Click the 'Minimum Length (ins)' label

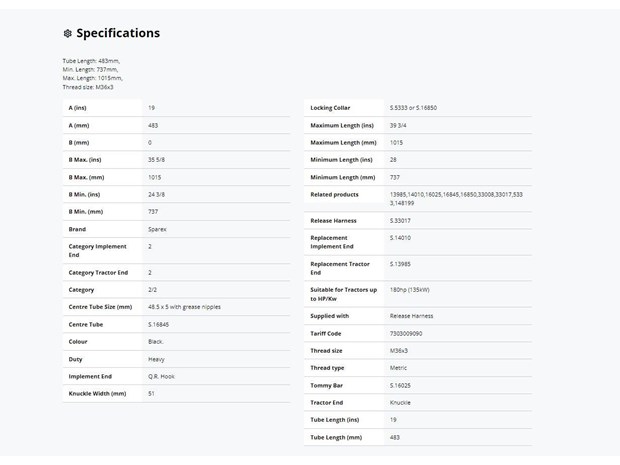341,160
